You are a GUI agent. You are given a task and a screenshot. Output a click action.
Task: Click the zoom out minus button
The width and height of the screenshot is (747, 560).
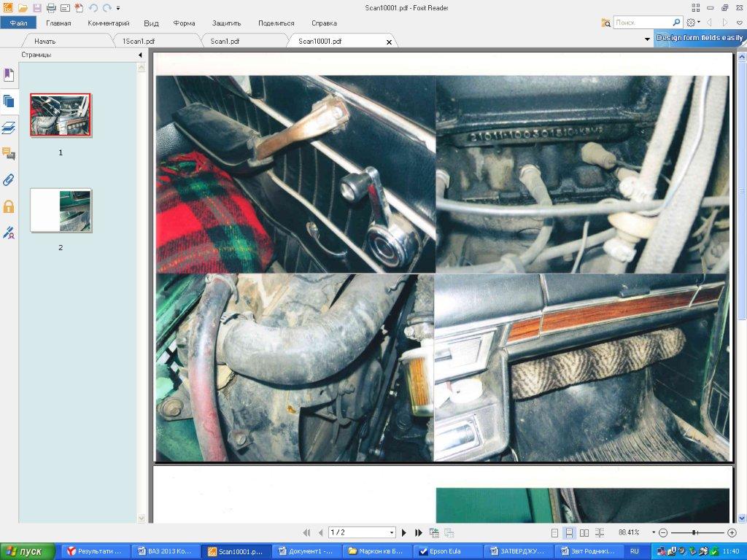(x=662, y=532)
